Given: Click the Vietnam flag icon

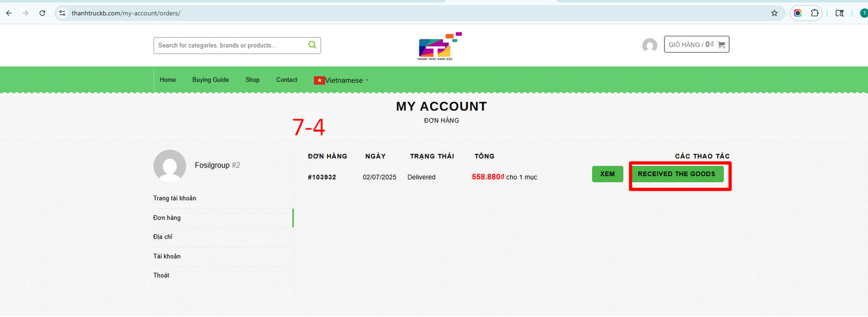Looking at the screenshot, I should [x=319, y=80].
